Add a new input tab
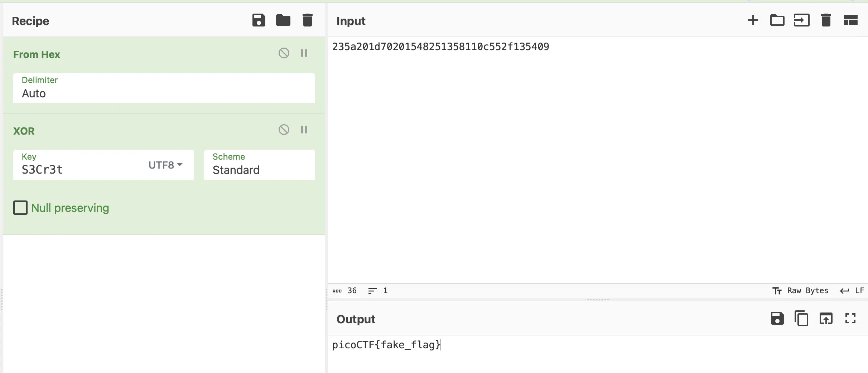Screen dimensions: 868x373 (x=753, y=20)
